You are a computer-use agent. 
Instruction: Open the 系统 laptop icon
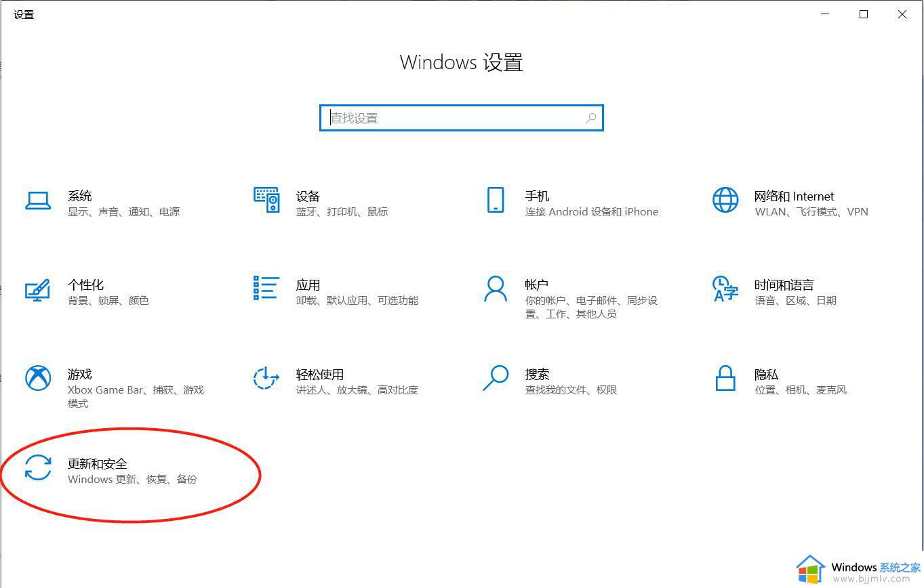pyautogui.click(x=38, y=201)
